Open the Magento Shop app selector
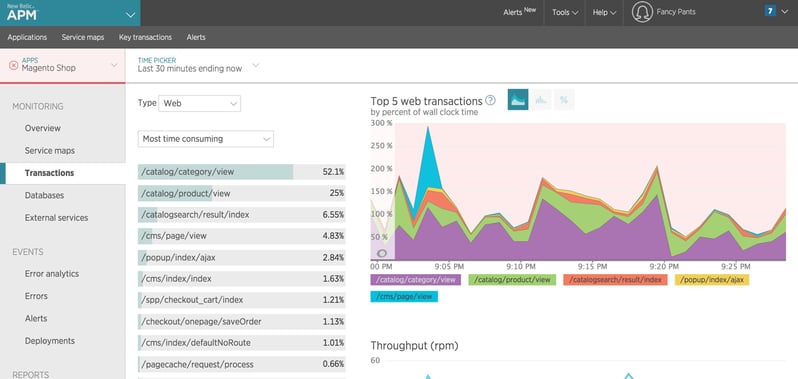 pos(63,65)
